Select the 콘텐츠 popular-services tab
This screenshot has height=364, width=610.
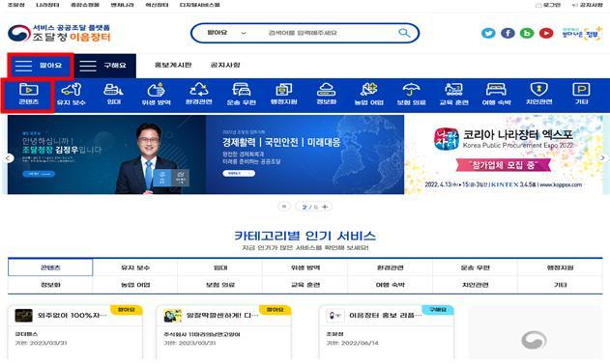(x=50, y=267)
